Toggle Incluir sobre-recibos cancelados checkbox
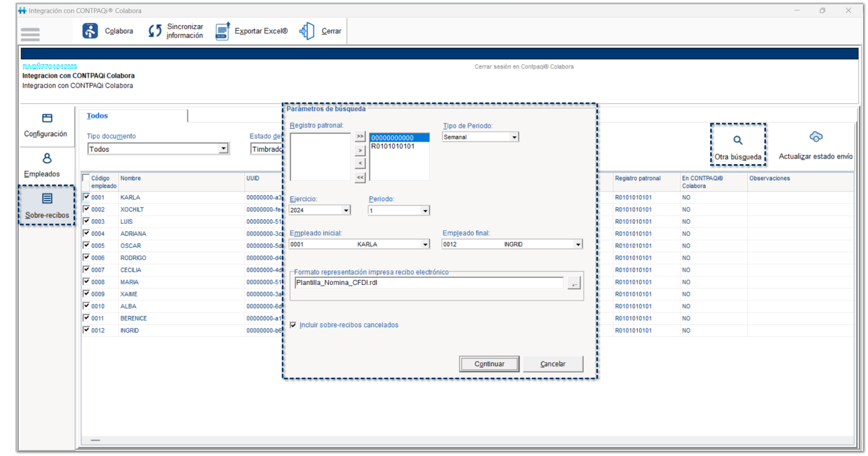This screenshot has height=456, width=868. [293, 325]
